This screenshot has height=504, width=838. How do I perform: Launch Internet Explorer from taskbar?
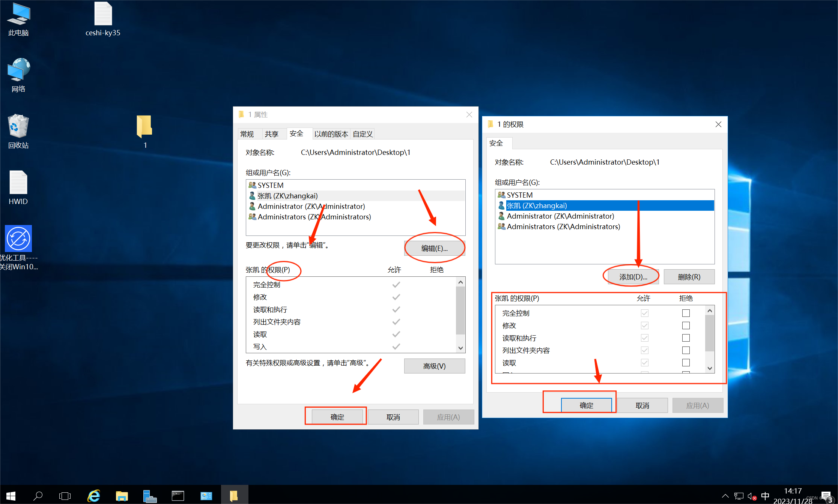94,496
